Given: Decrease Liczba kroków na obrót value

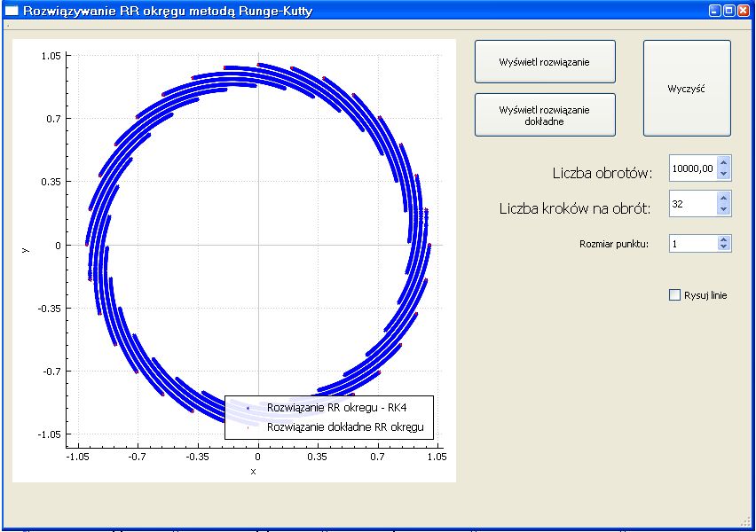Looking at the screenshot, I should click(x=723, y=209).
